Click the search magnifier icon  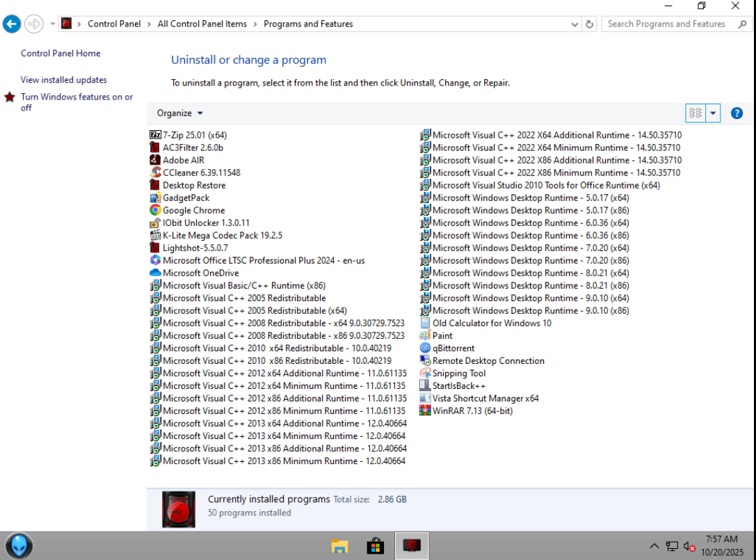tap(742, 24)
